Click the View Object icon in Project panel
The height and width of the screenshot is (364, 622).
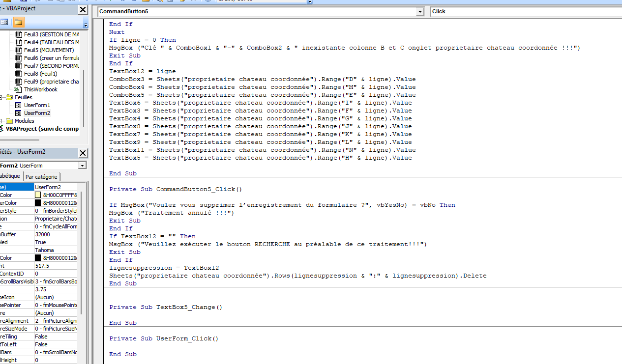4,22
